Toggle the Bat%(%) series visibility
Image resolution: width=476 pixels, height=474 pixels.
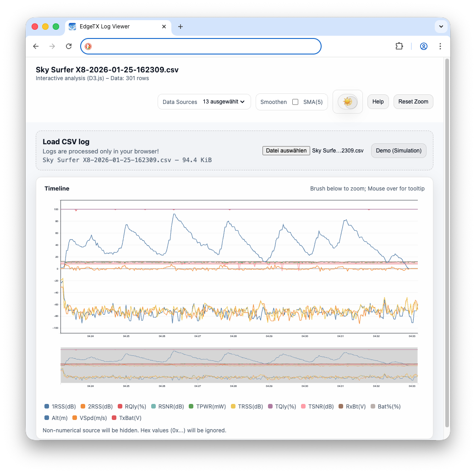point(373,406)
